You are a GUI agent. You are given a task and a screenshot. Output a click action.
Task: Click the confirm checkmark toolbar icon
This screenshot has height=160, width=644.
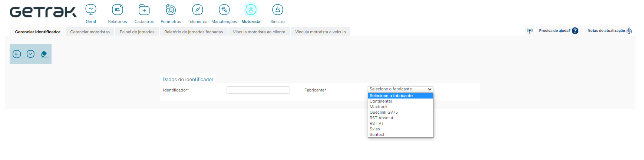[x=31, y=54]
